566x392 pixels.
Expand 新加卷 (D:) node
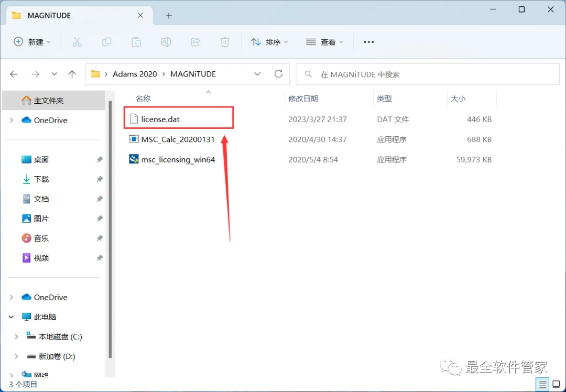click(x=16, y=356)
